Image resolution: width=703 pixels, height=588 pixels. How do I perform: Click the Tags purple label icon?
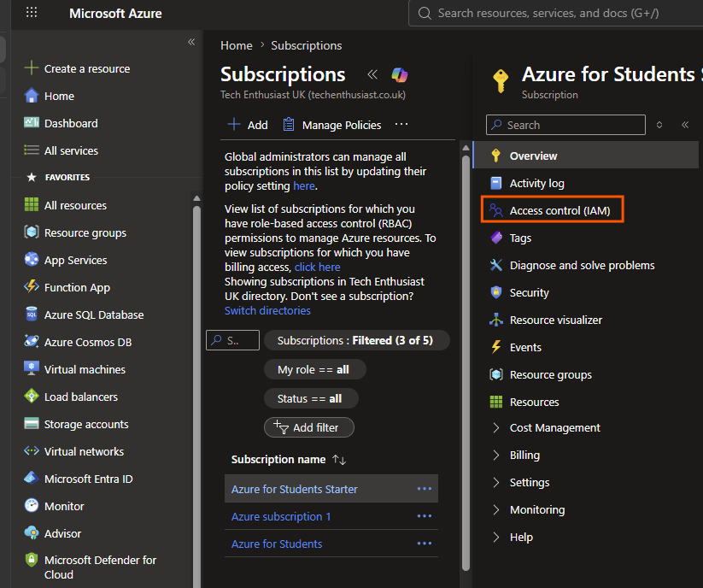pyautogui.click(x=496, y=238)
